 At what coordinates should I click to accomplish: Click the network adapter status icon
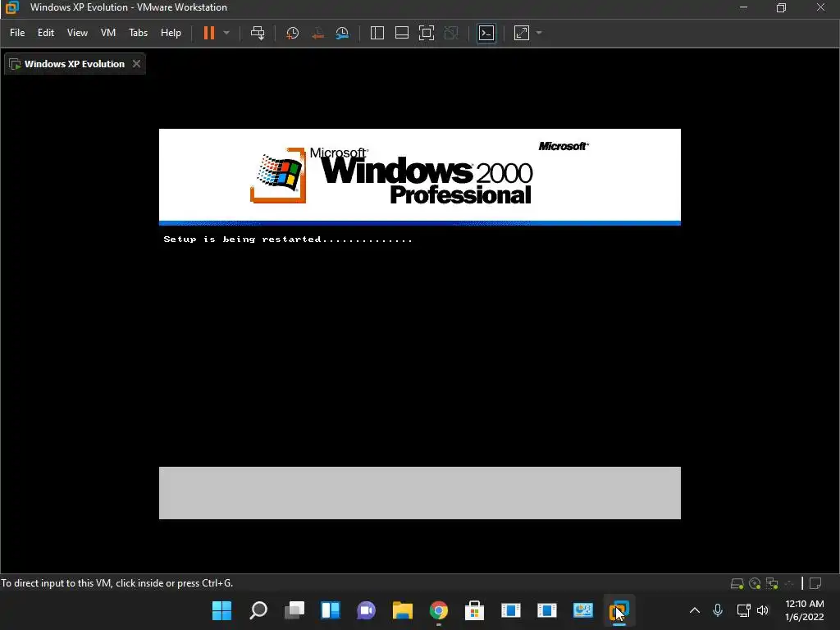(772, 583)
